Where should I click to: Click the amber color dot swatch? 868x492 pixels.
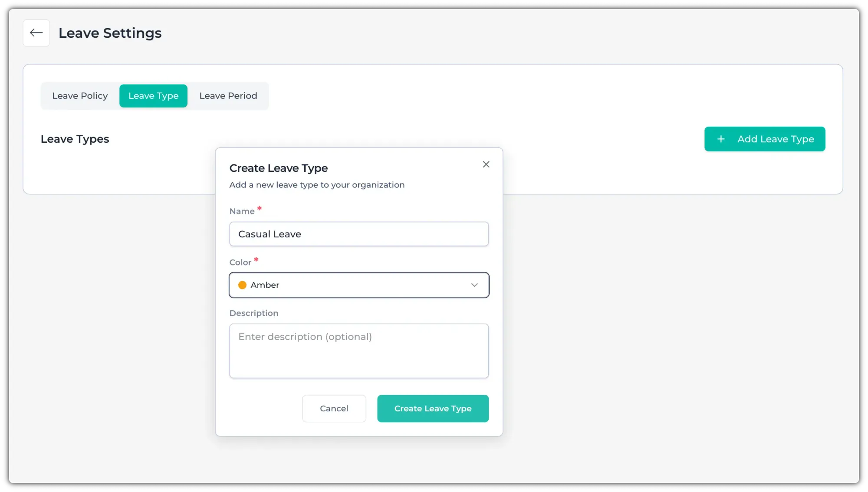[243, 285]
